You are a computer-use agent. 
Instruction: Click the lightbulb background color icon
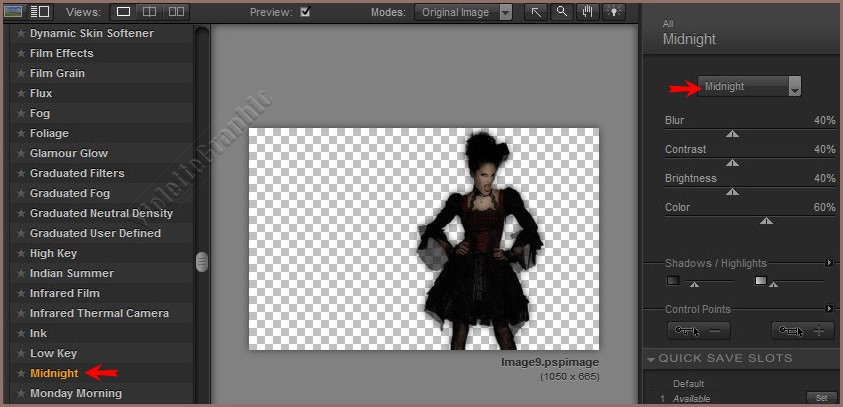(612, 12)
